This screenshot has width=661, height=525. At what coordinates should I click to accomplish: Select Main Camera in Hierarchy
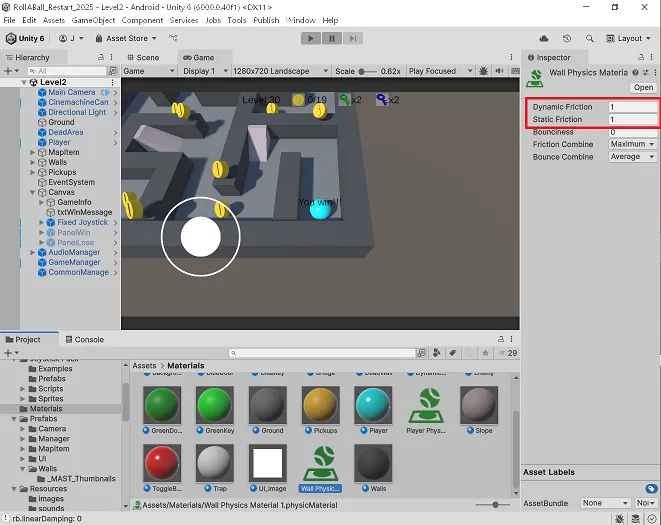pyautogui.click(x=72, y=92)
